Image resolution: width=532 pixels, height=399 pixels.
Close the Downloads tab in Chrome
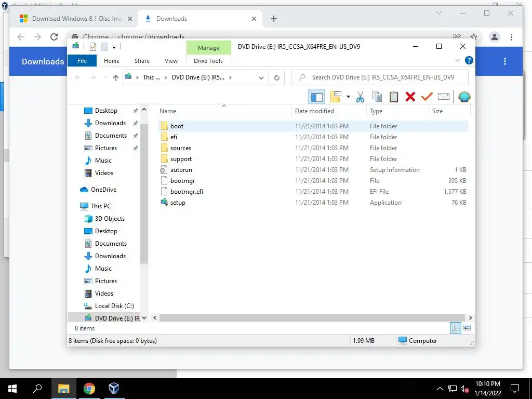254,19
